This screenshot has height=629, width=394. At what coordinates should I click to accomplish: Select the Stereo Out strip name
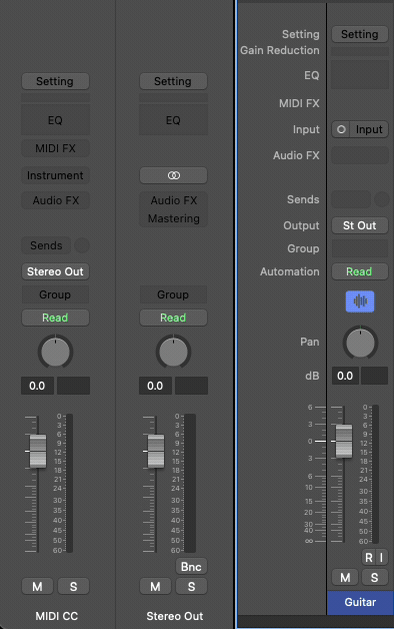coord(175,616)
